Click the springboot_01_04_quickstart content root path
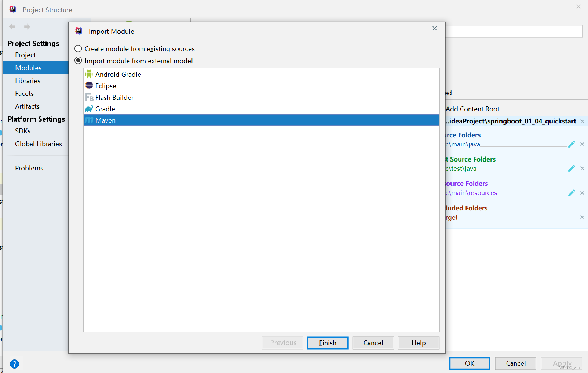 click(x=511, y=121)
